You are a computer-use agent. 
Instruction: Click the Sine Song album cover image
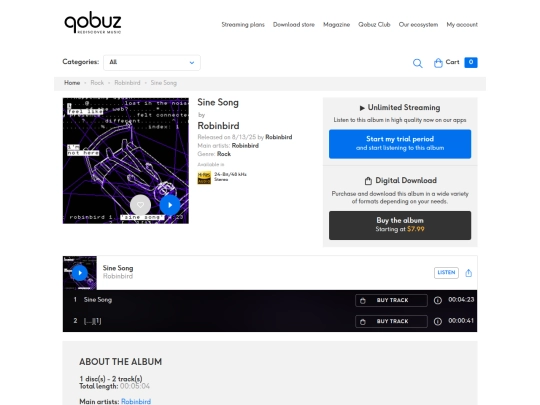126,161
